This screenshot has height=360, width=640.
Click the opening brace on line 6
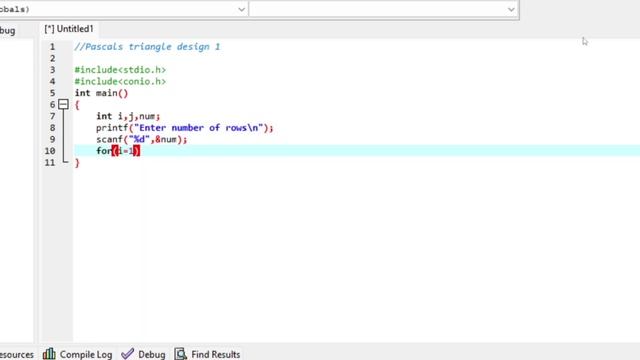click(x=77, y=105)
